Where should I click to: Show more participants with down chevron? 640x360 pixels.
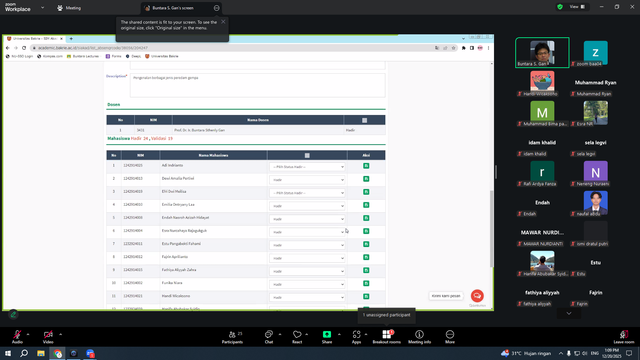click(x=569, y=313)
